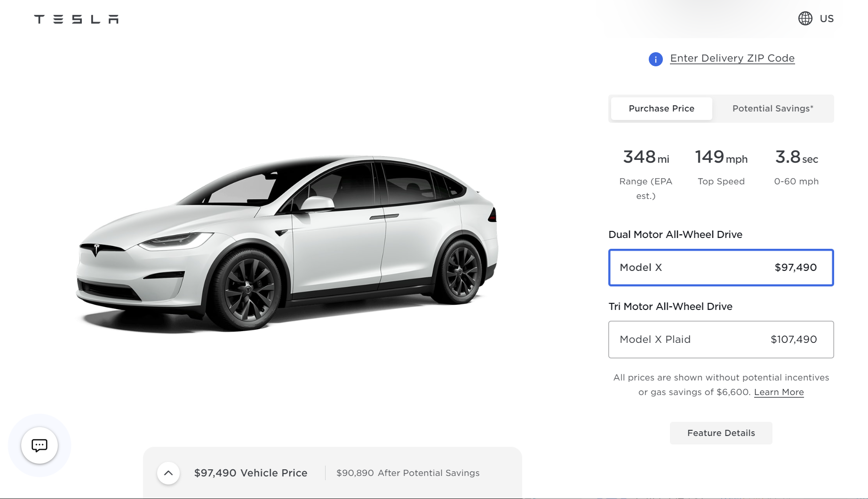
Task: Click the $97,490 Vehicle Price text
Action: tap(251, 473)
